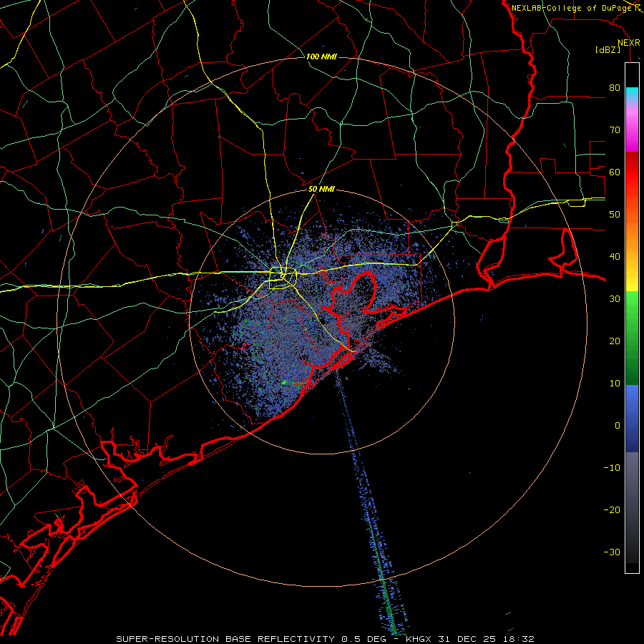This screenshot has width=644, height=644.
Task: Click the 0 value on the dBZ scale
Action: pyautogui.click(x=618, y=426)
